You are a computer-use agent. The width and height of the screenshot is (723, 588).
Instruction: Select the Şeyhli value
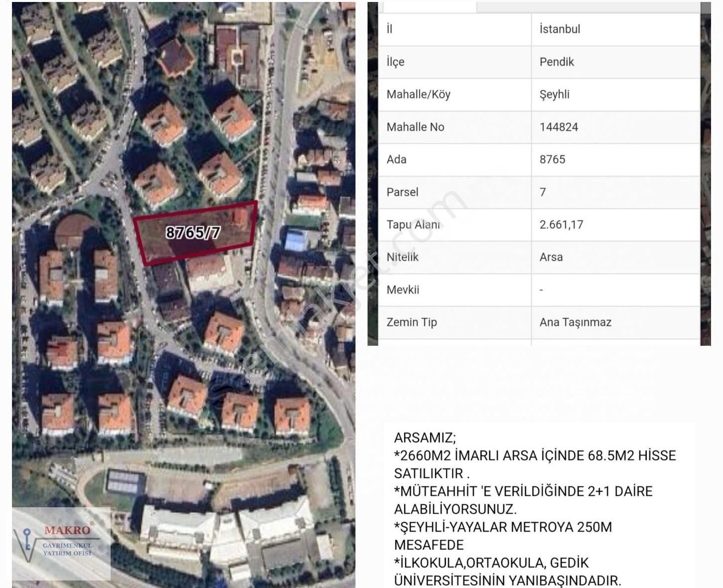(x=554, y=94)
